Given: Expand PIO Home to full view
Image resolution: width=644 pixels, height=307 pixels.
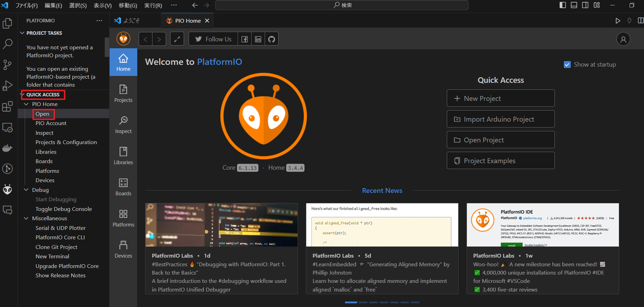Looking at the screenshot, I should tap(177, 39).
